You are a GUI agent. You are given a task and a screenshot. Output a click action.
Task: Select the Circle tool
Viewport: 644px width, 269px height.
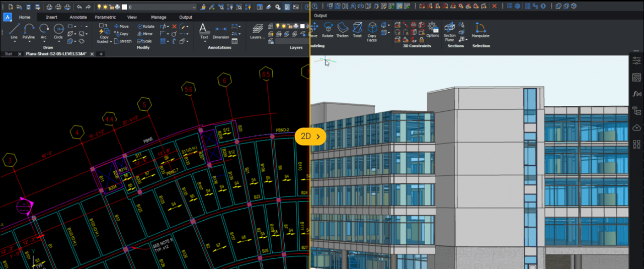[x=58, y=31]
